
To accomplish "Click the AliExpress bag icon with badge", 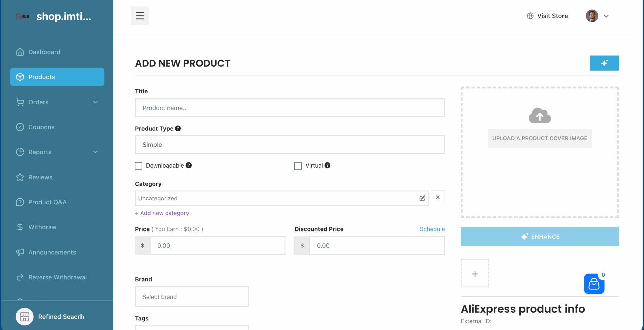I will click(594, 284).
